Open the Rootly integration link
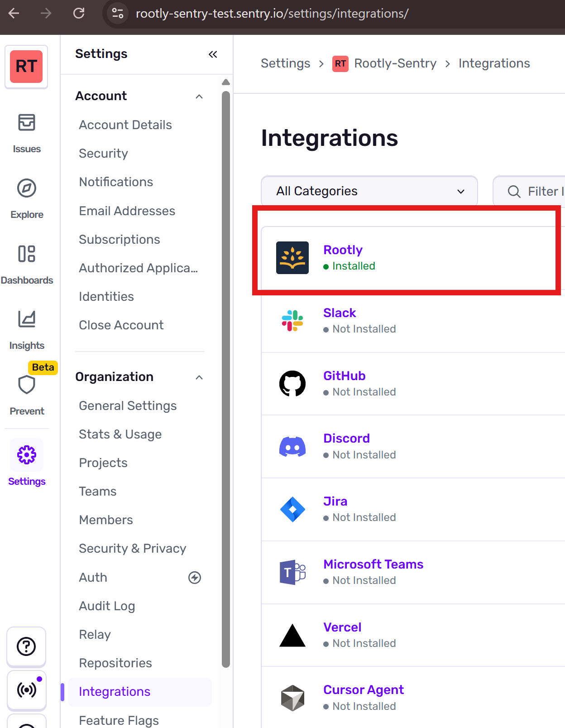The width and height of the screenshot is (565, 728). [343, 250]
